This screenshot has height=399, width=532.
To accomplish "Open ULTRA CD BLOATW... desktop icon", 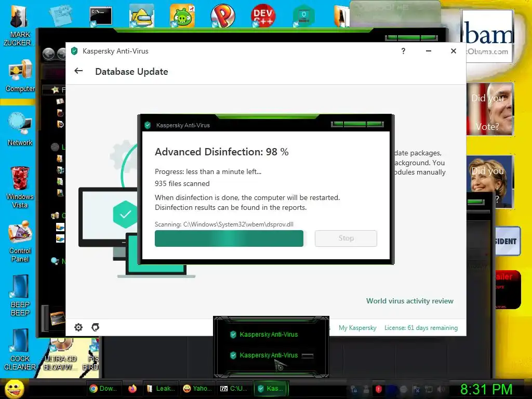I will (60, 353).
